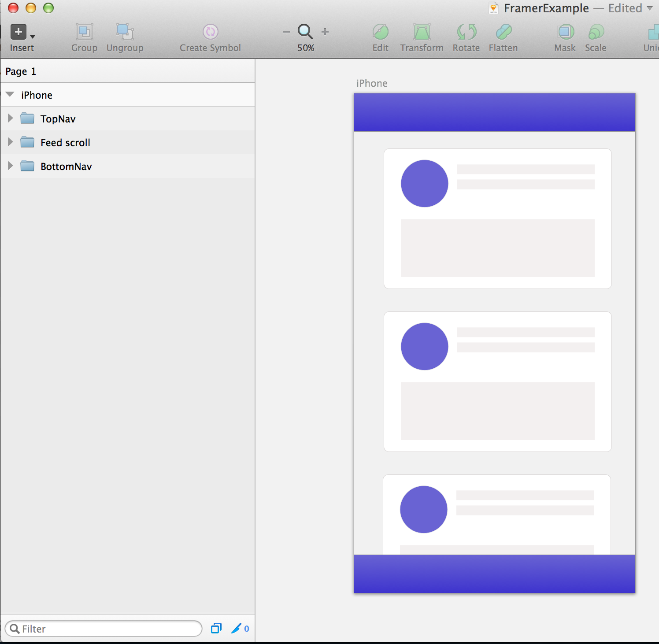Click the iPhone artboard title on canvas
Viewport: 659px width, 644px height.
pos(372,83)
